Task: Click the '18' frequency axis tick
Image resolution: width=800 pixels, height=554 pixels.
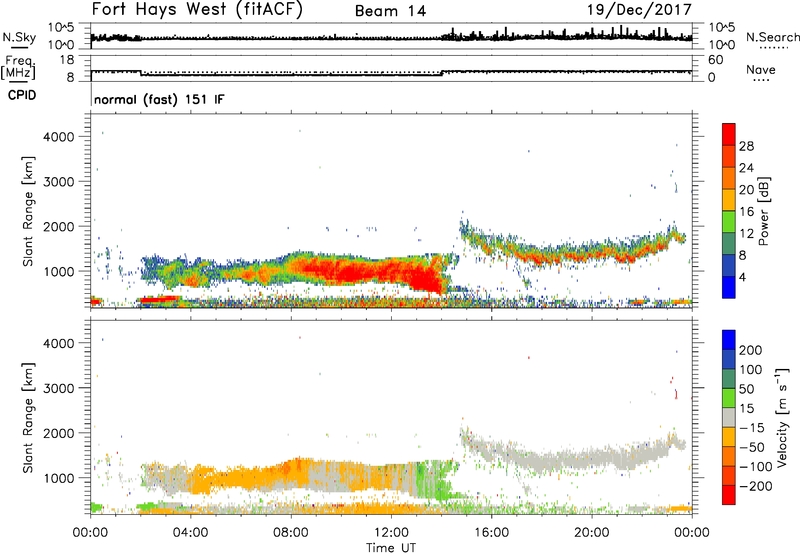Action: (x=66, y=59)
